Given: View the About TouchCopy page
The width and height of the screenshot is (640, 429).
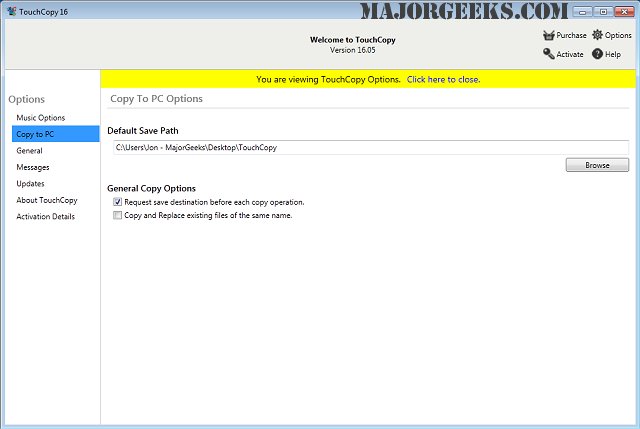Looking at the screenshot, I should (56, 200).
